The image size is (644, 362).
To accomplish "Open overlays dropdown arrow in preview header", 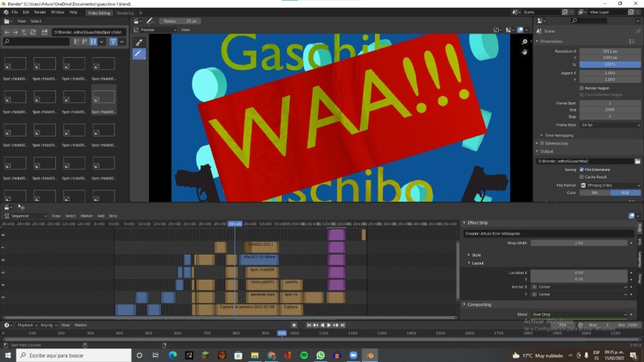I will click(x=526, y=30).
